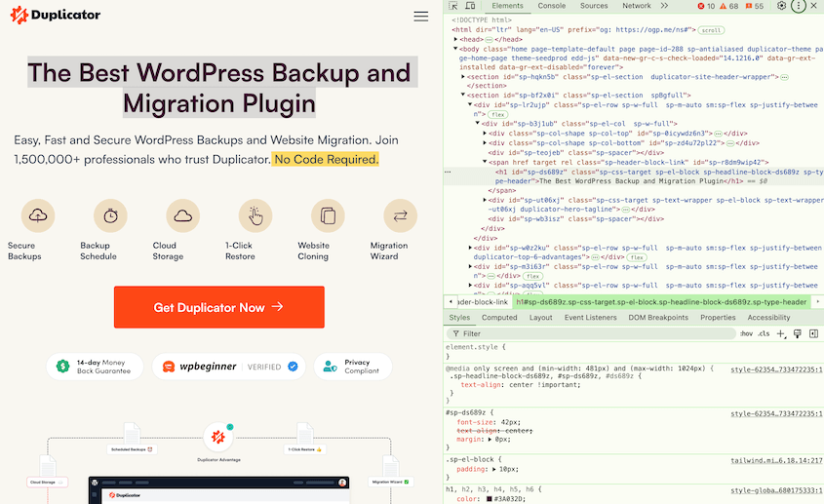Toggle the device toolbar icon in DevTools

[470, 6]
